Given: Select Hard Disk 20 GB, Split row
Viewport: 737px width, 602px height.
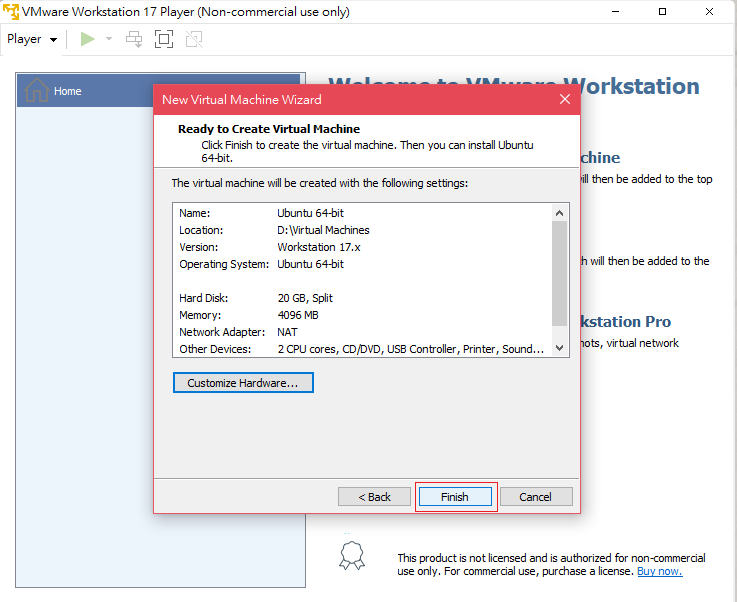Looking at the screenshot, I should coord(362,298).
